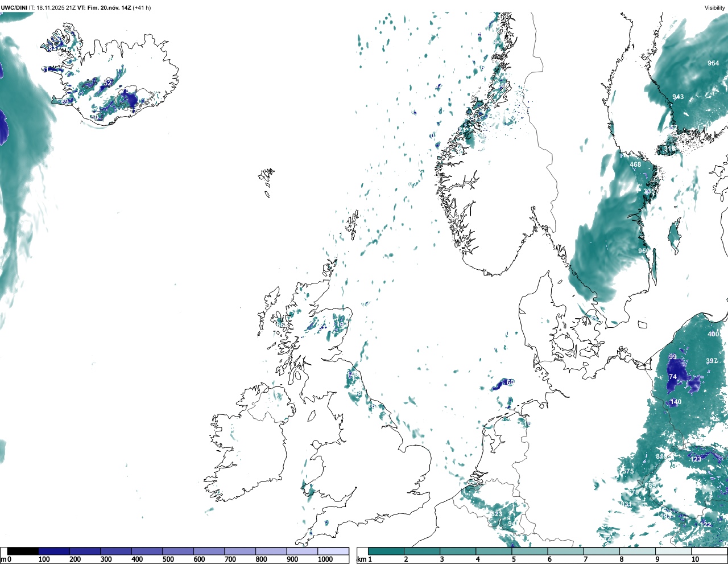Select the lightest 9–10 km legend swatch

[x=673, y=551]
